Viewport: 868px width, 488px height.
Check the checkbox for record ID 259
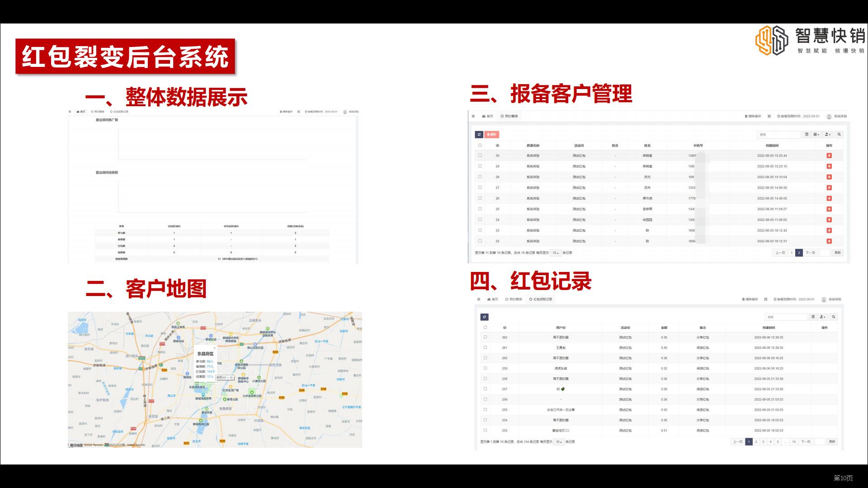[485, 368]
